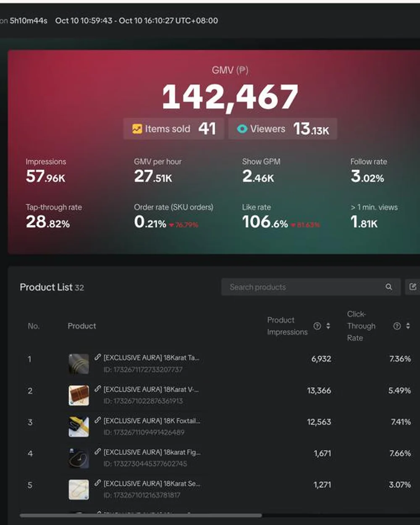The image size is (420, 525).
Task: Click the Tap-through rate value 28.82%
Action: pyautogui.click(x=48, y=222)
